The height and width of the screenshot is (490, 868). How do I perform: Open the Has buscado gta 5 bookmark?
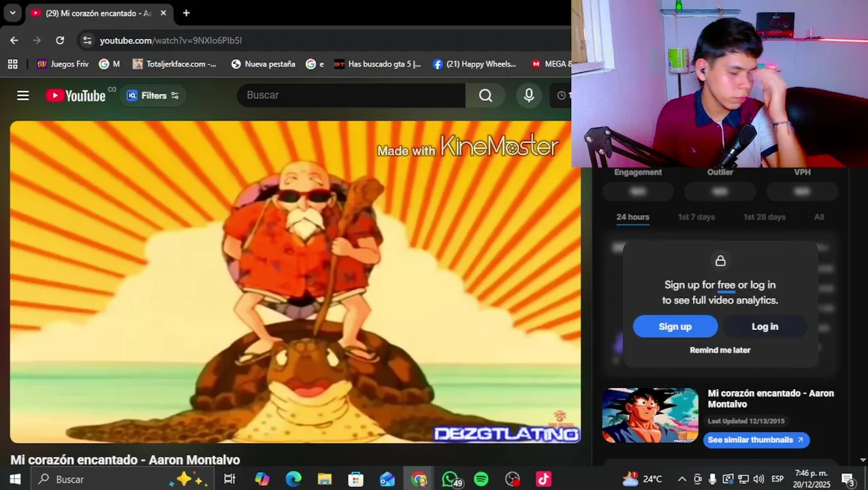(378, 64)
